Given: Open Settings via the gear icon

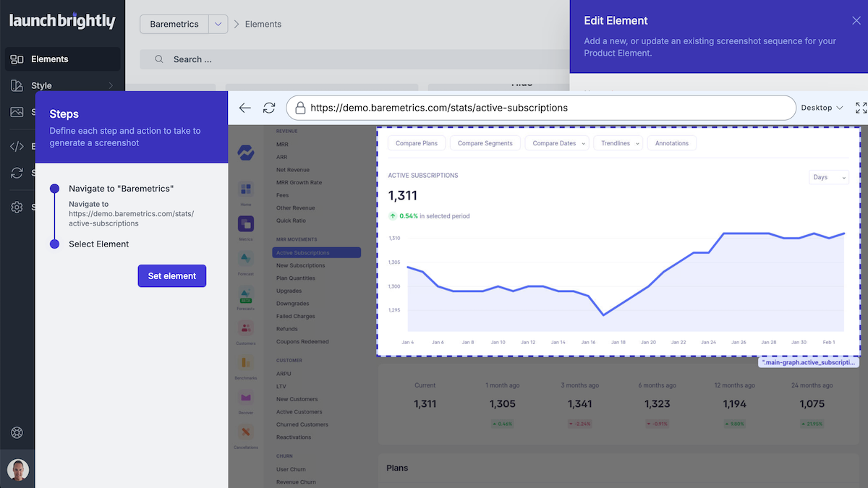Looking at the screenshot, I should point(16,207).
